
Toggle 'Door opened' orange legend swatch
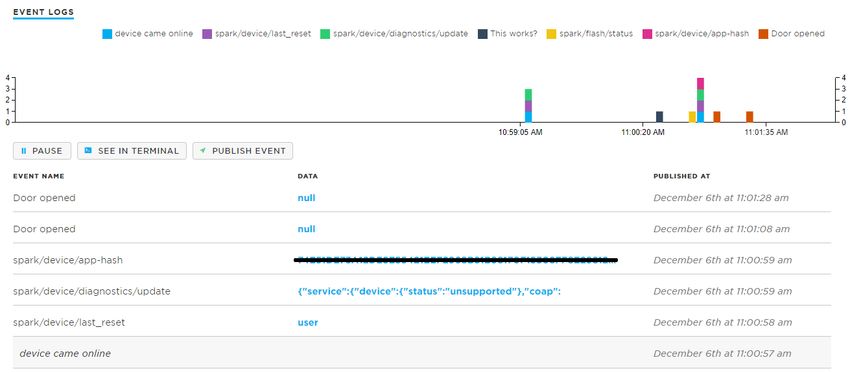coord(763,34)
